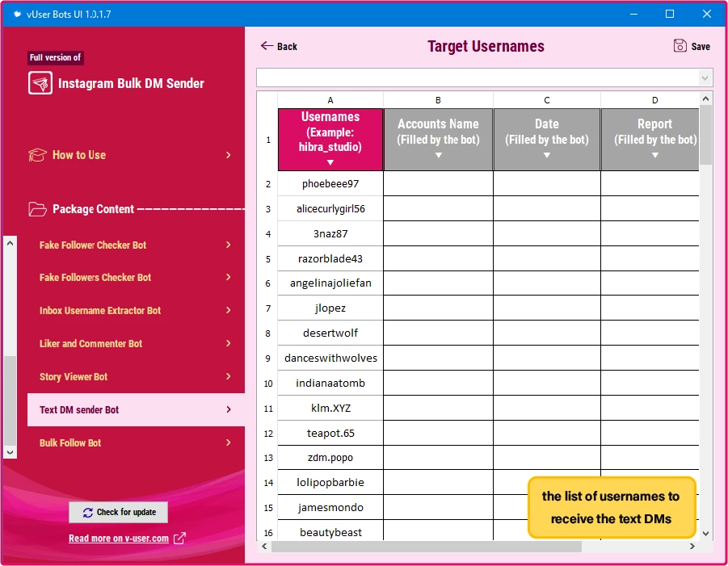Select the jlopez username cell
728x566 pixels.
point(330,308)
